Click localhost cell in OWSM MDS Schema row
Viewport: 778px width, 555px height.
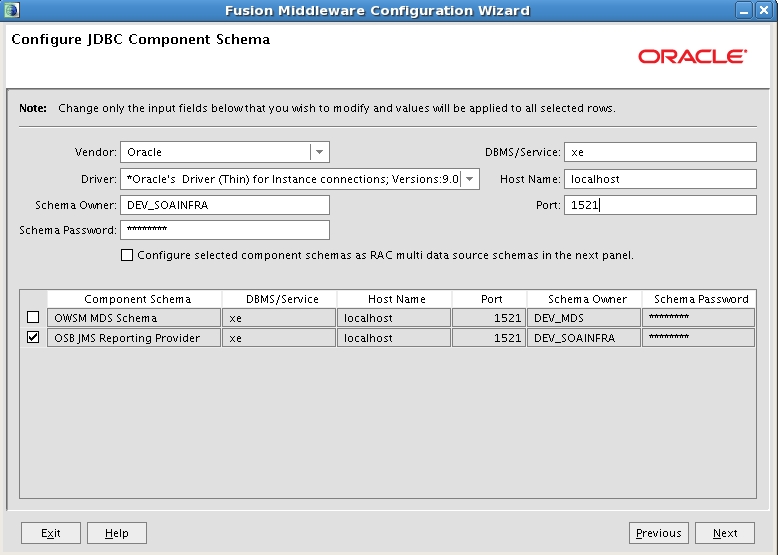click(394, 317)
